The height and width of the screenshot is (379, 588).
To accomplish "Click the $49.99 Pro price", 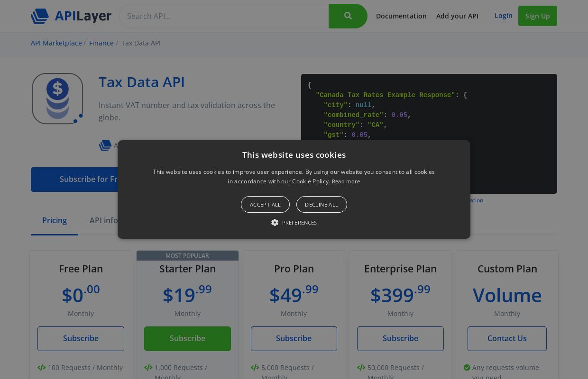I will pyautogui.click(x=294, y=295).
